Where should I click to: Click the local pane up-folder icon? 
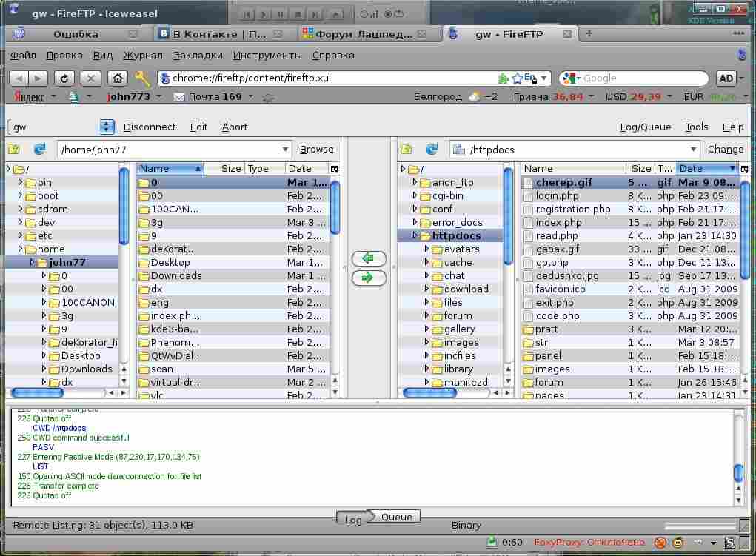(15, 150)
